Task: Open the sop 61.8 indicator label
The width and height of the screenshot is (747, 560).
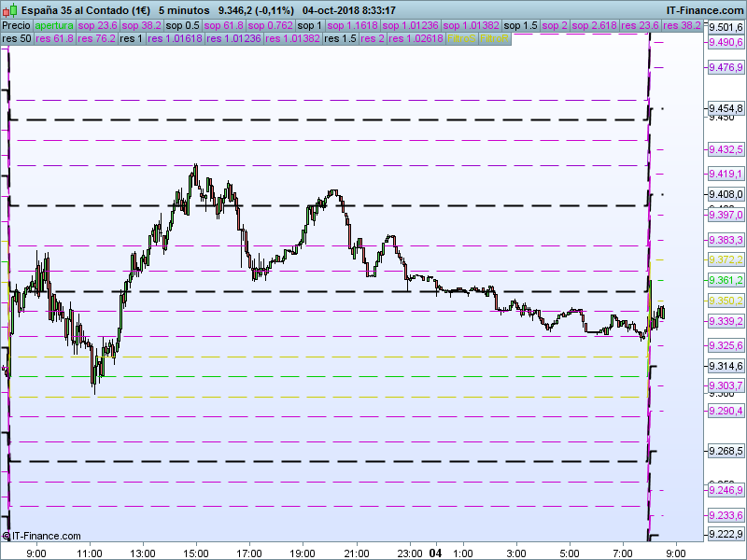Action: (224, 26)
